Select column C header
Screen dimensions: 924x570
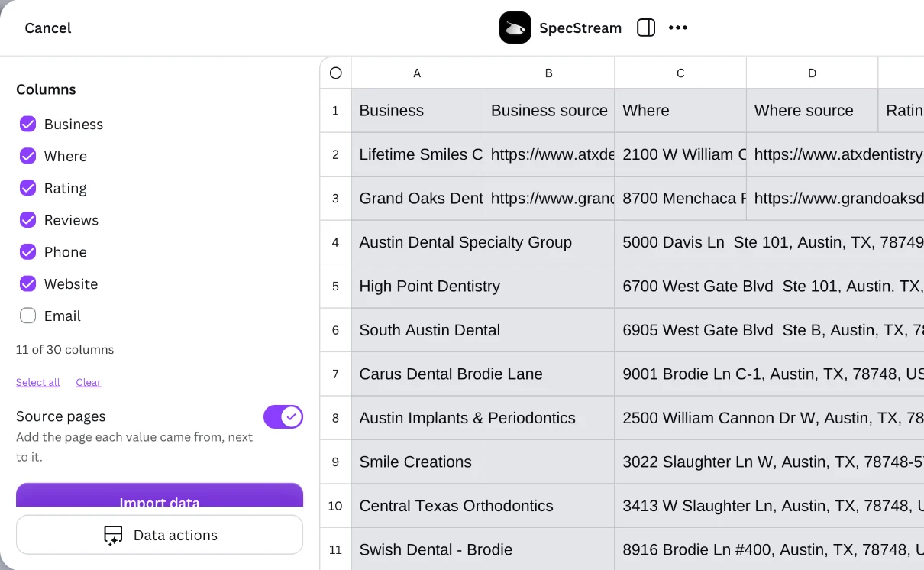coord(680,73)
